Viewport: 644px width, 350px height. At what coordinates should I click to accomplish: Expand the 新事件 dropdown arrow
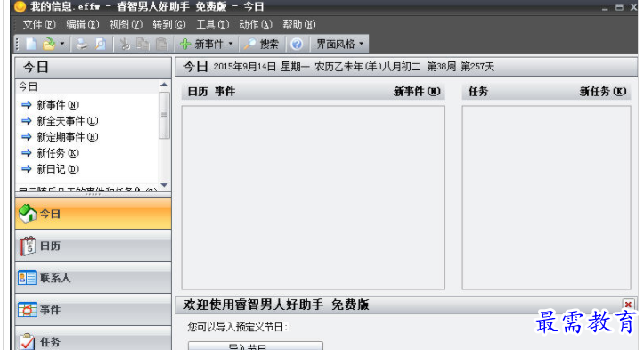(231, 44)
